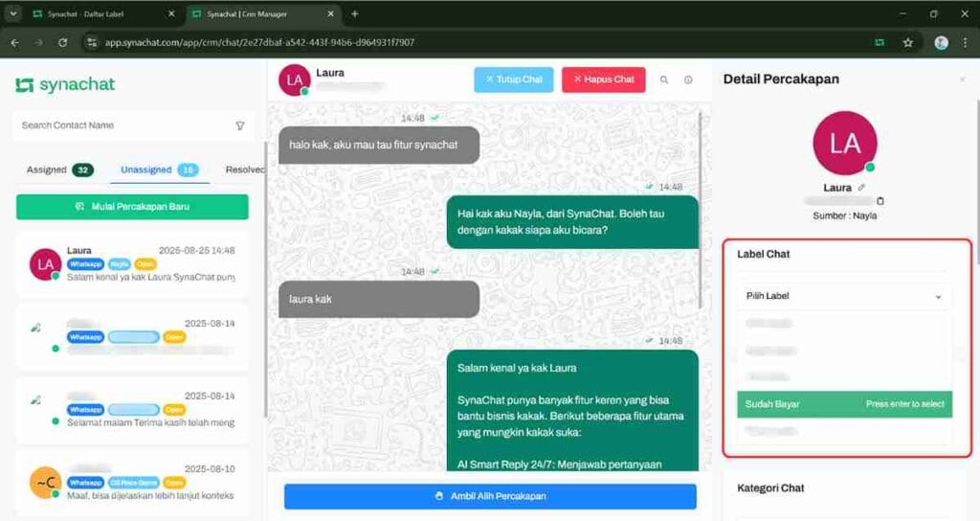
Task: Go back in browser history
Action: tap(15, 42)
